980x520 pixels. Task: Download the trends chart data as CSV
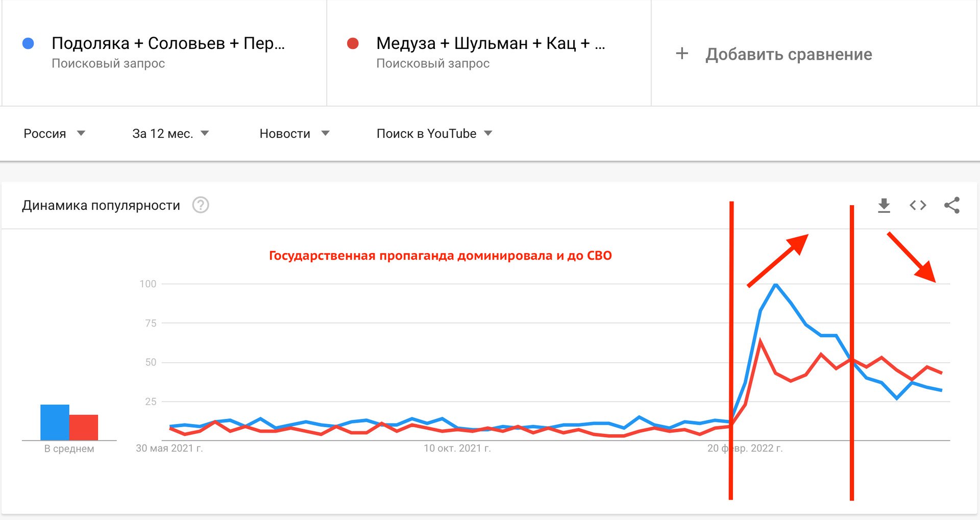click(x=885, y=205)
